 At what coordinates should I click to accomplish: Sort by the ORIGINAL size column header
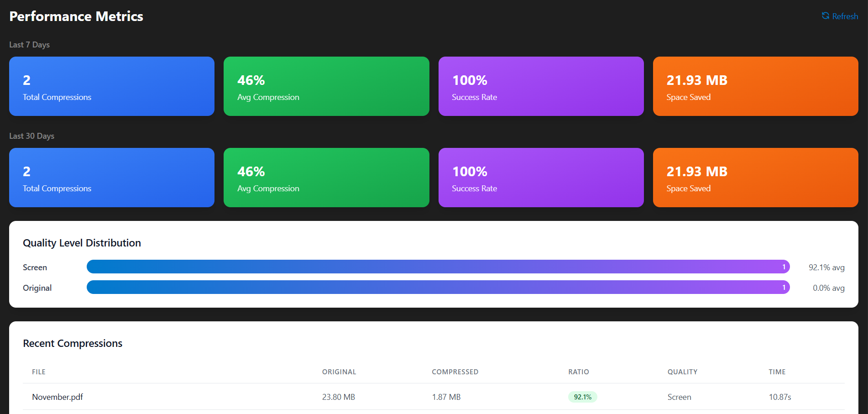coord(339,372)
